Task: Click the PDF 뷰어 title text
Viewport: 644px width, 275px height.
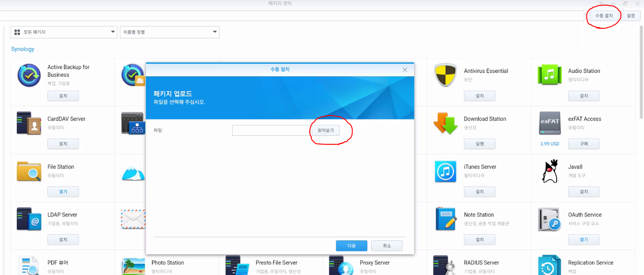Action: [58, 263]
